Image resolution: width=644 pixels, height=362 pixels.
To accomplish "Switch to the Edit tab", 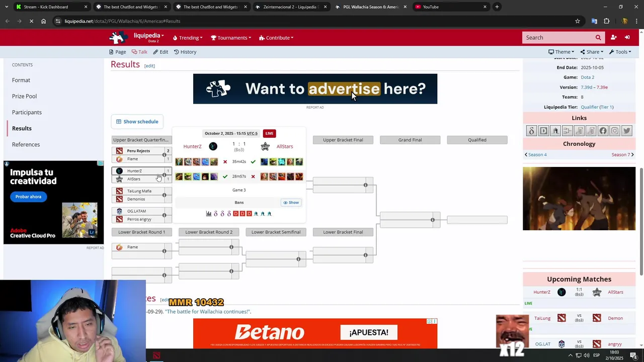I will [x=160, y=52].
